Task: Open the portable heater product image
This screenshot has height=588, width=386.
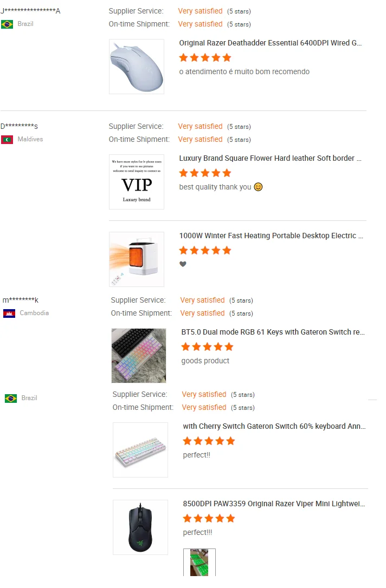Action: pos(137,259)
